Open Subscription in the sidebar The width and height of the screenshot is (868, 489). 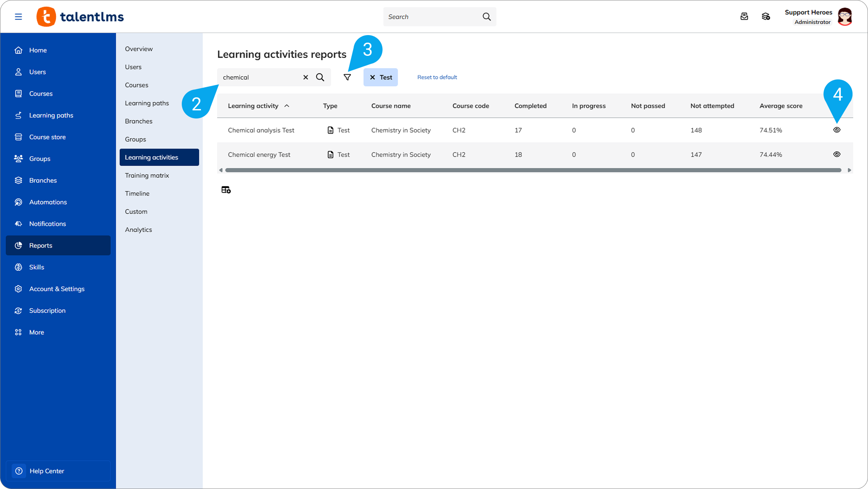coord(58,311)
